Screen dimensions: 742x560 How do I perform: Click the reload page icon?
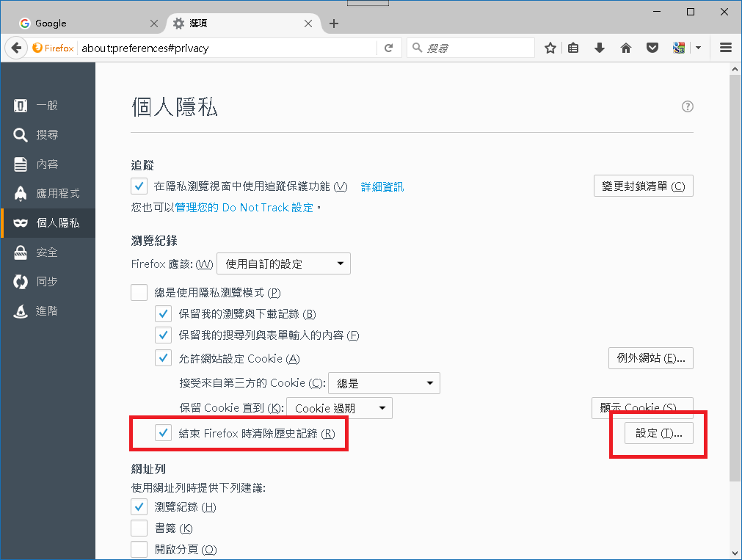[x=388, y=48]
